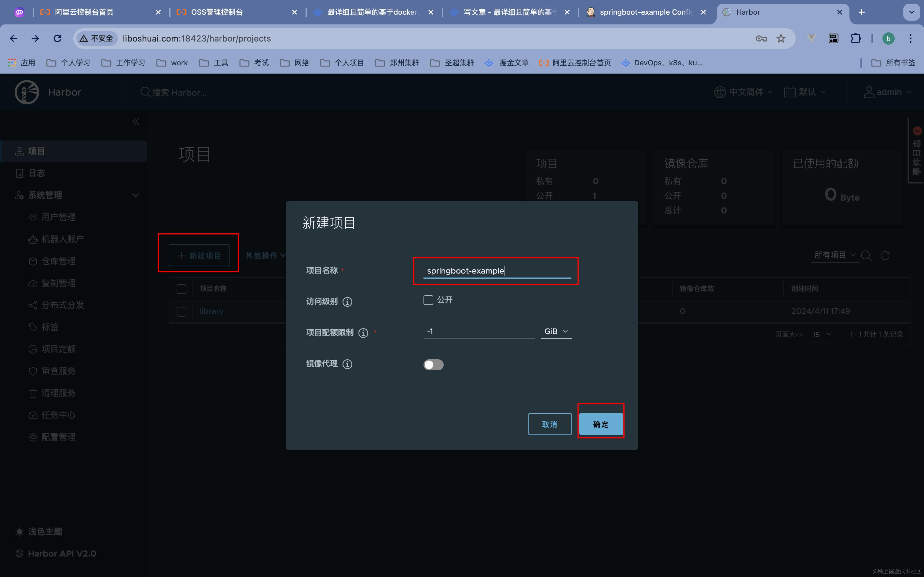Click the 项目名称 project name input
The width and height of the screenshot is (924, 577).
tap(497, 270)
